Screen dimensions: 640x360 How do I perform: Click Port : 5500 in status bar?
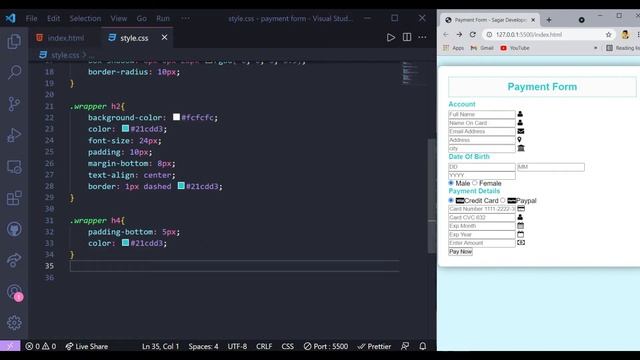click(326, 346)
